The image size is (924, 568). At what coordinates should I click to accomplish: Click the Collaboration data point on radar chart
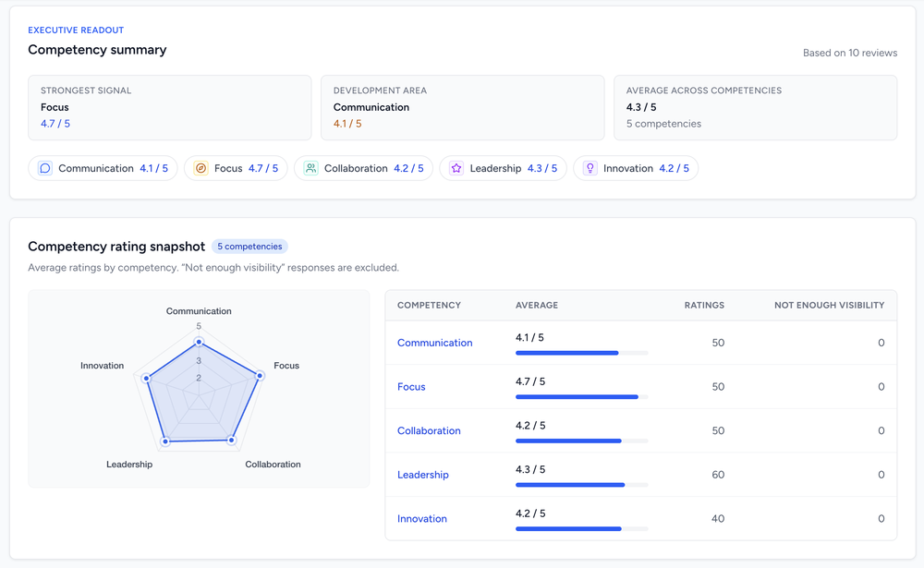pyautogui.click(x=232, y=441)
